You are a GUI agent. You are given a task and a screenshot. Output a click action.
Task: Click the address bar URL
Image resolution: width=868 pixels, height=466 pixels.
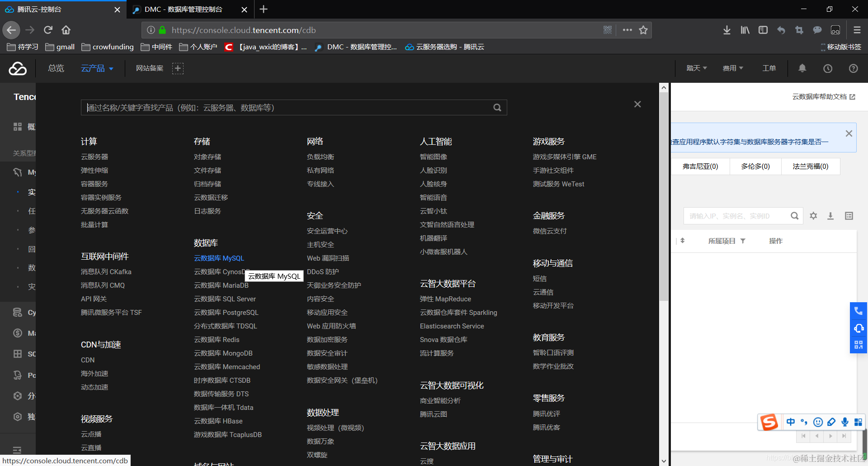point(244,30)
